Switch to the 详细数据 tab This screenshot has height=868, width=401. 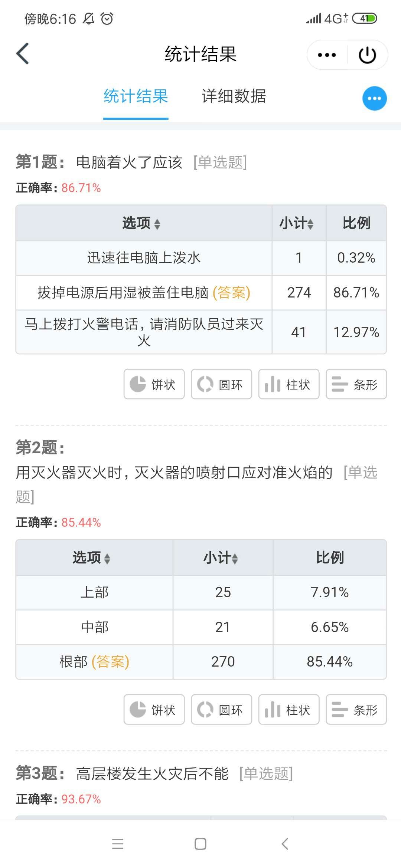pos(234,96)
